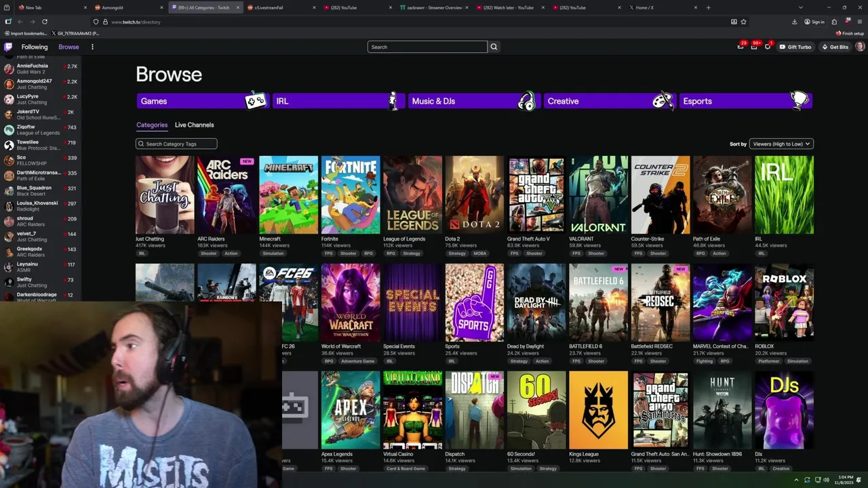Open the Path of Exile cover
Viewport: 868px width, 488px height.
(722, 195)
